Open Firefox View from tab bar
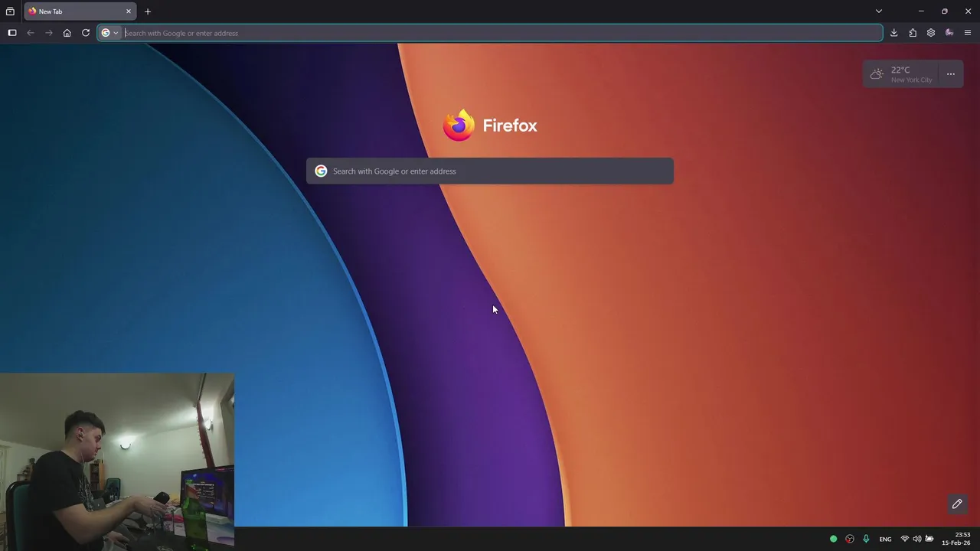Image resolution: width=980 pixels, height=551 pixels. pos(10,11)
